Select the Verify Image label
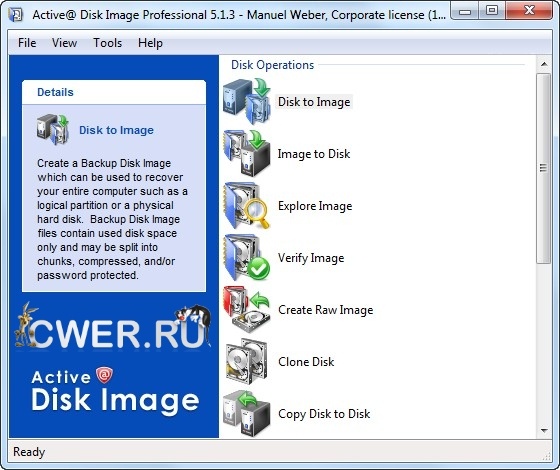The height and width of the screenshot is (470, 560). [311, 258]
